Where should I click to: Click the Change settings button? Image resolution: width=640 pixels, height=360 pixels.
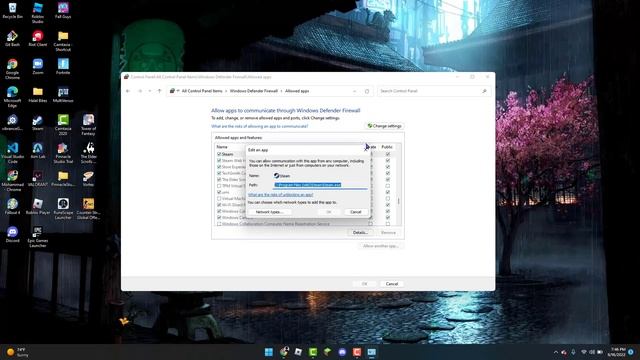coord(384,126)
